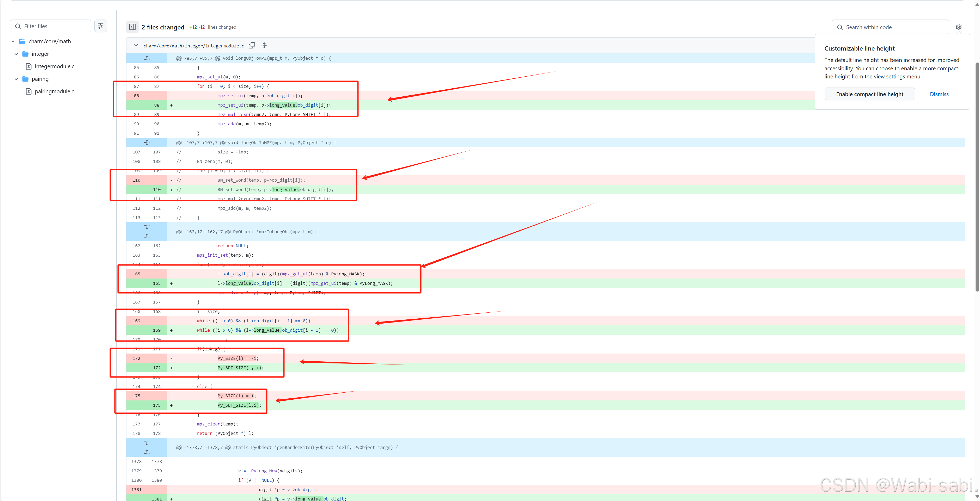Expand up arrow above line 162

point(147,236)
